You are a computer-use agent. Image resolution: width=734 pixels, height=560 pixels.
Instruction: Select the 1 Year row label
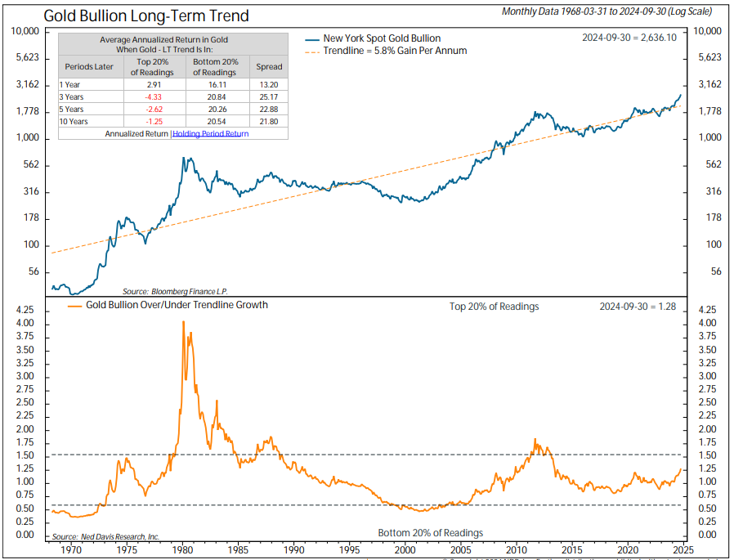click(x=73, y=84)
